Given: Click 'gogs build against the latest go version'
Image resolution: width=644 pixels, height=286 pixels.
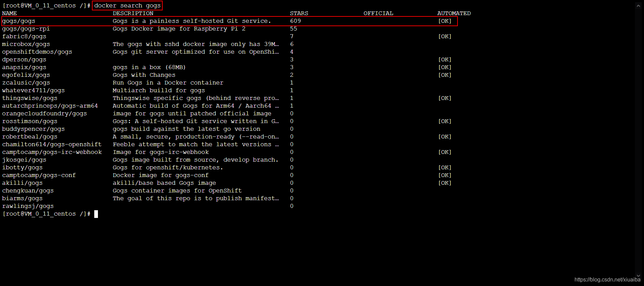Looking at the screenshot, I should [186, 129].
